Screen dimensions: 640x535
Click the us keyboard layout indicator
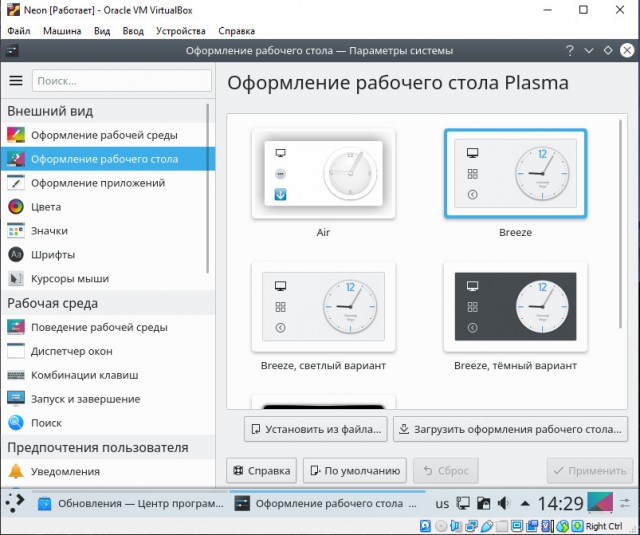coord(442,504)
